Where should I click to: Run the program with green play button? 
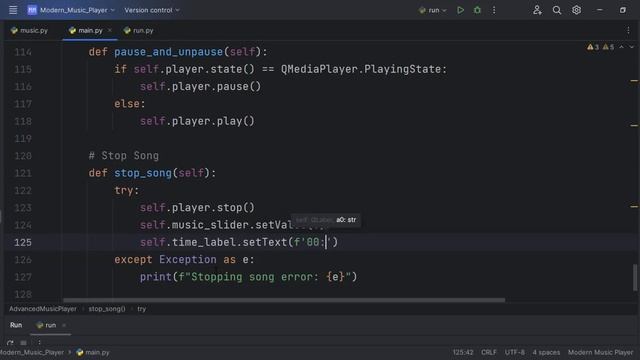tap(460, 10)
